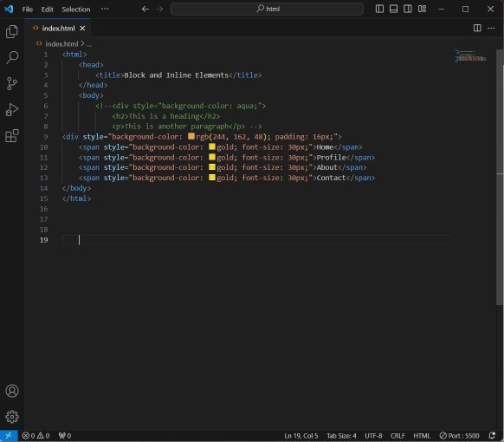
Task: Toggle the bottom panel layout button
Action: [393, 9]
